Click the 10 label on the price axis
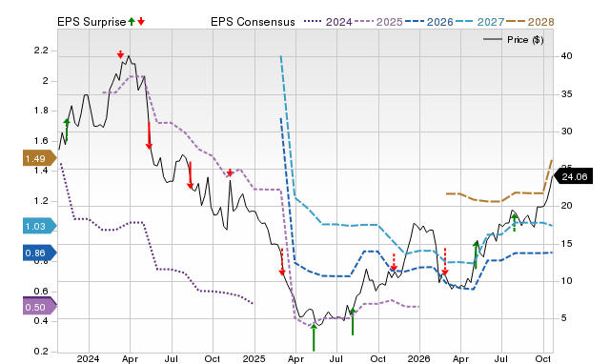 566,281
